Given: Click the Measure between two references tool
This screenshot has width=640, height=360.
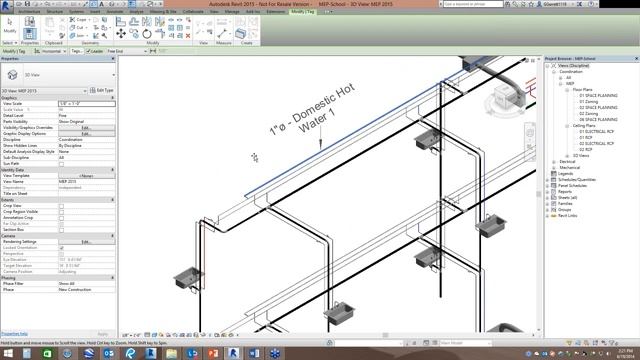Looking at the screenshot, I should (x=222, y=33).
